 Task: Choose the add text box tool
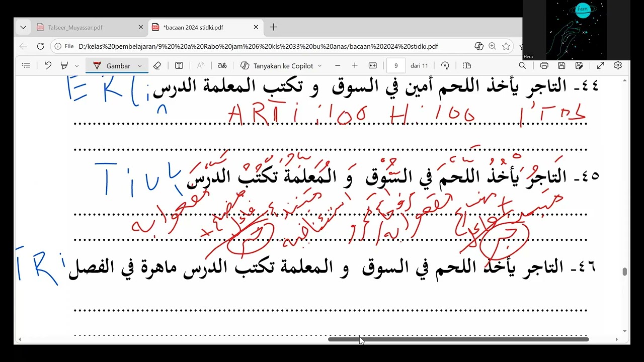pyautogui.click(x=179, y=65)
